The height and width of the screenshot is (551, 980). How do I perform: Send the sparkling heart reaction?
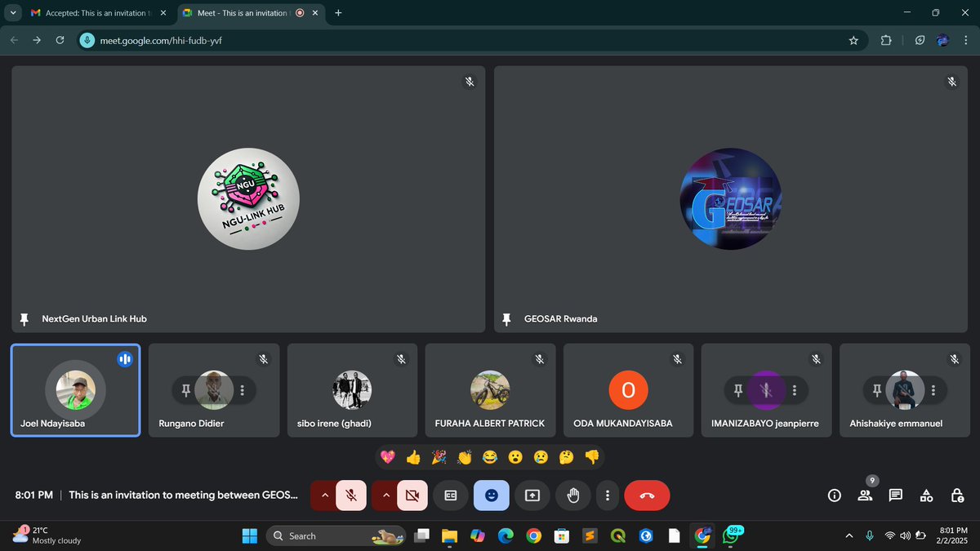pos(388,457)
